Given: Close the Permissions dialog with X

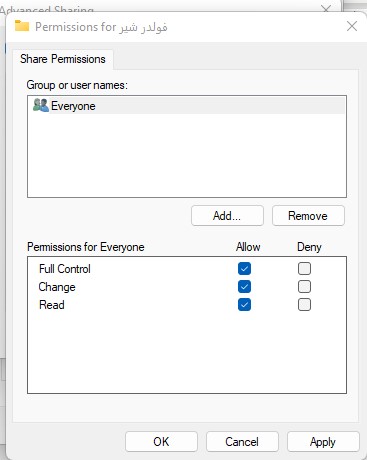Looking at the screenshot, I should pos(352,26).
